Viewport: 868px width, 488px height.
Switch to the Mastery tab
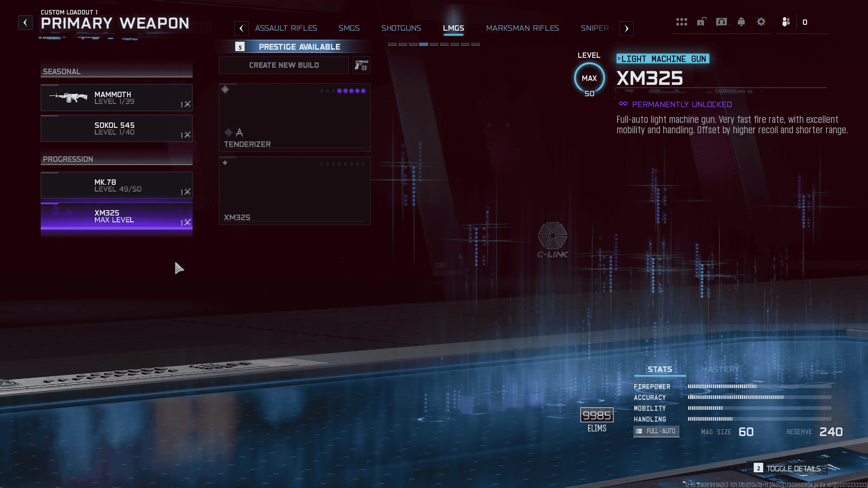720,370
